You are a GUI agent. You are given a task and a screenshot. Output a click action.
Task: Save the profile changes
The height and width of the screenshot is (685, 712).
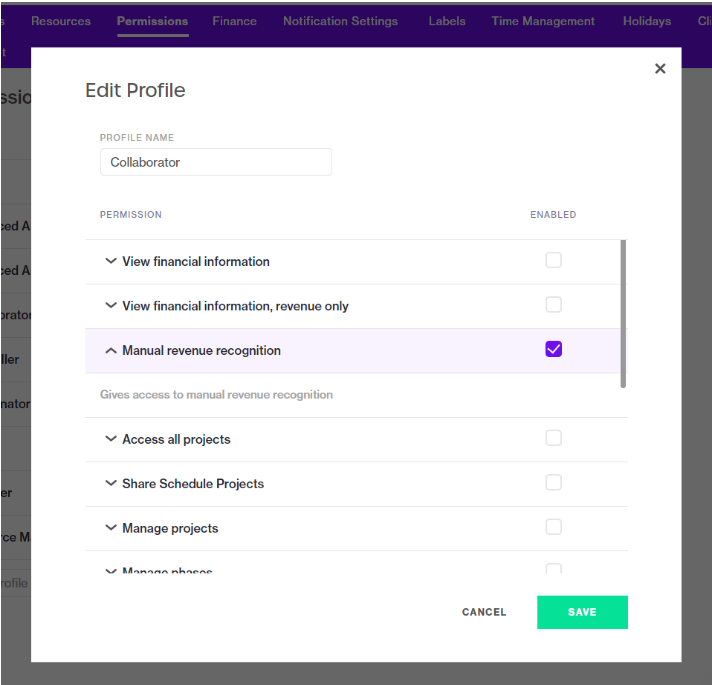582,612
